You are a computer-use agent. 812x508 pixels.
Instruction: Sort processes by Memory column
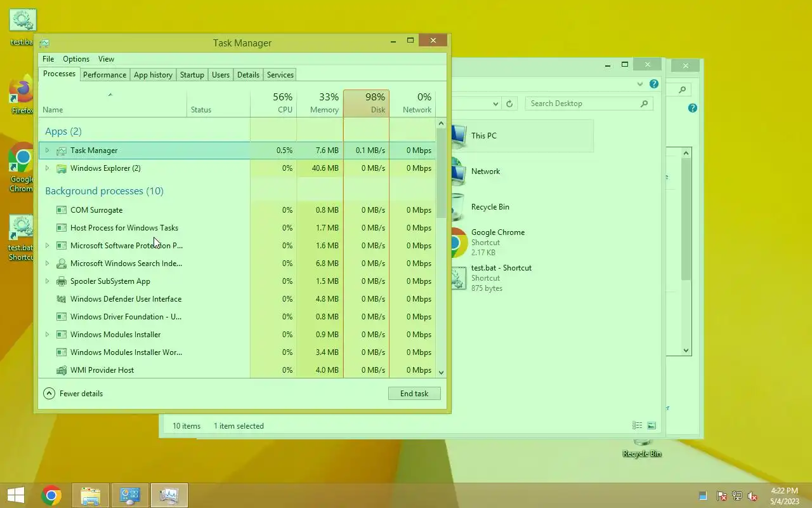coord(320,104)
